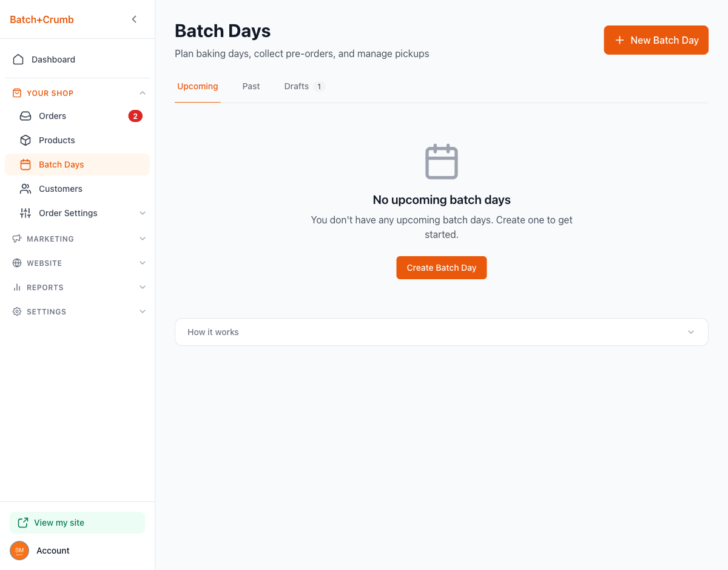Click the SM account avatar
Screen dimensions: 728x570
(19, 551)
